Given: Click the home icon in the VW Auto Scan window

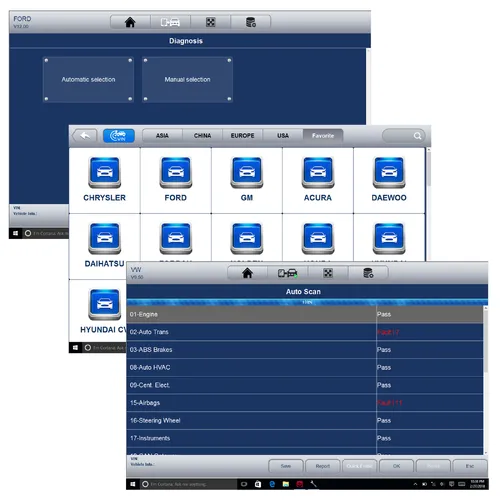Looking at the screenshot, I should click(x=247, y=273).
